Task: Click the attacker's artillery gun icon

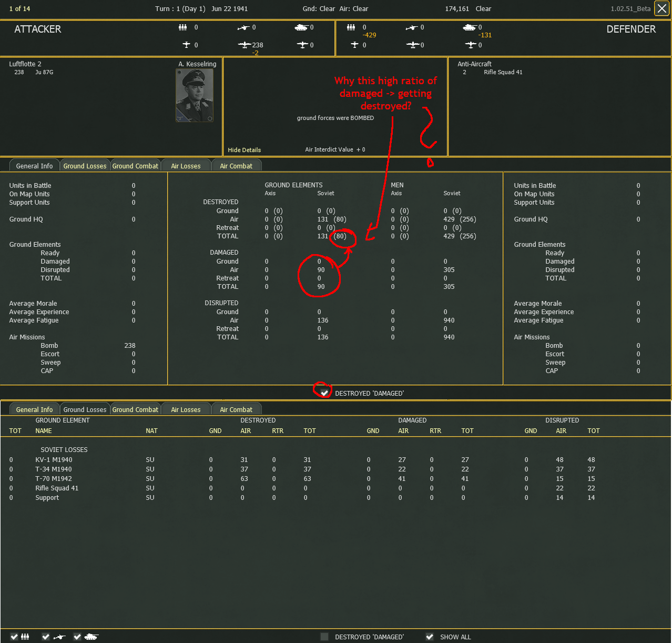Action: click(x=243, y=27)
